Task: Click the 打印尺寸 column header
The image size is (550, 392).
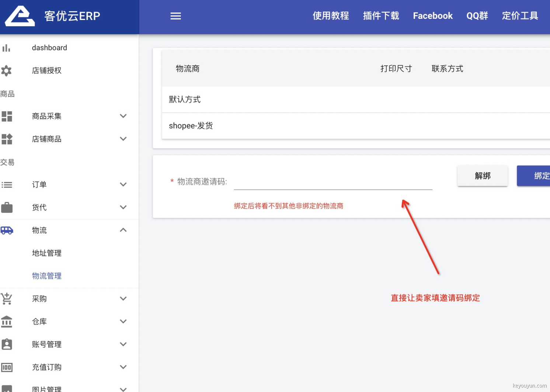Action: [396, 69]
